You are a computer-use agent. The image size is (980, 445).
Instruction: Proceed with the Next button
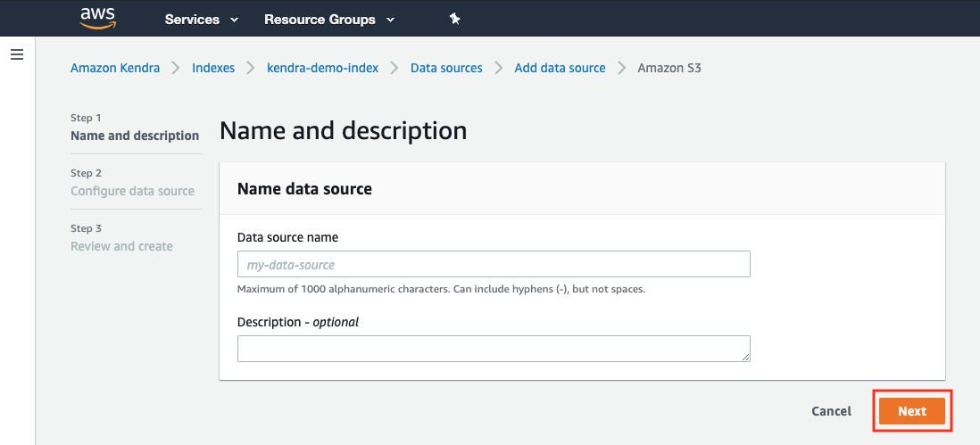coord(912,411)
